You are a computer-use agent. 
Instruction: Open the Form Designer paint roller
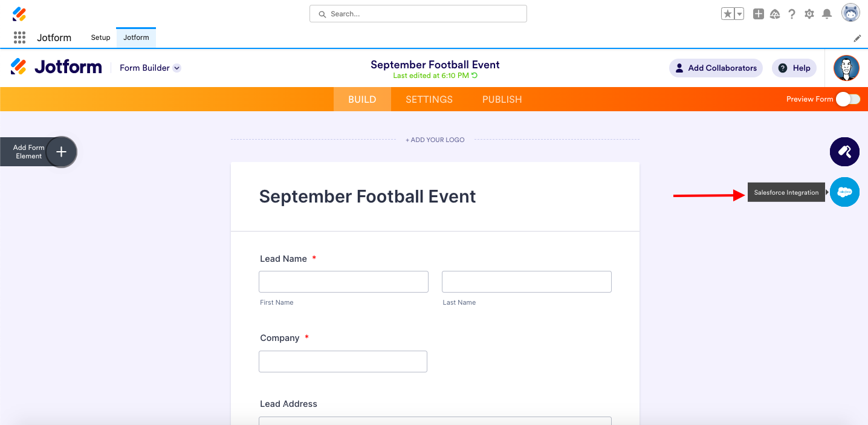[844, 152]
